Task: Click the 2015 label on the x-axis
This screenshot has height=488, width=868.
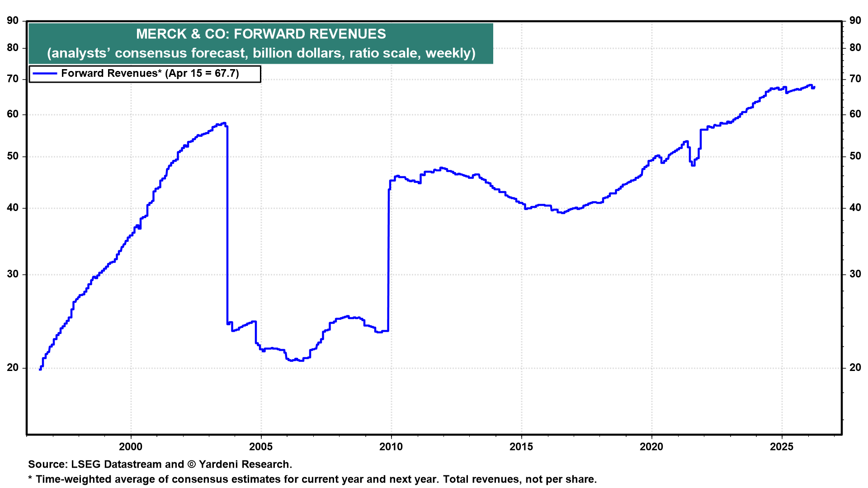Action: (x=521, y=447)
